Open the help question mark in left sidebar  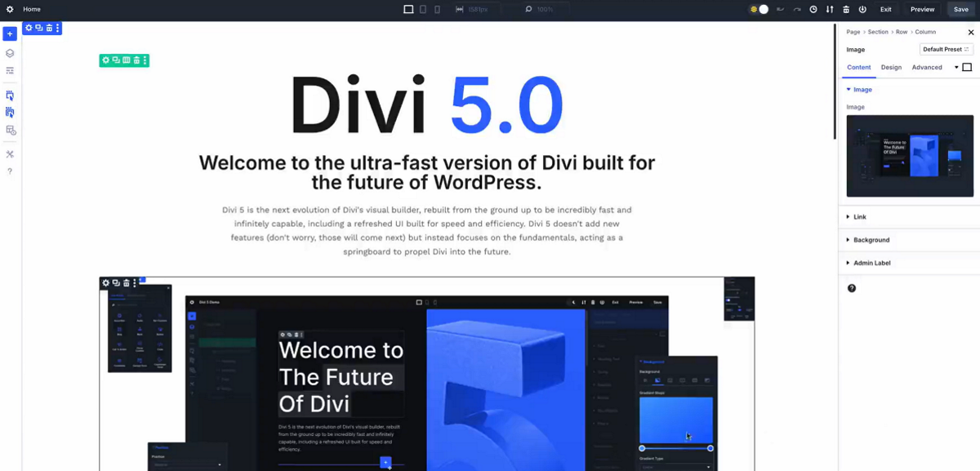coord(10,171)
